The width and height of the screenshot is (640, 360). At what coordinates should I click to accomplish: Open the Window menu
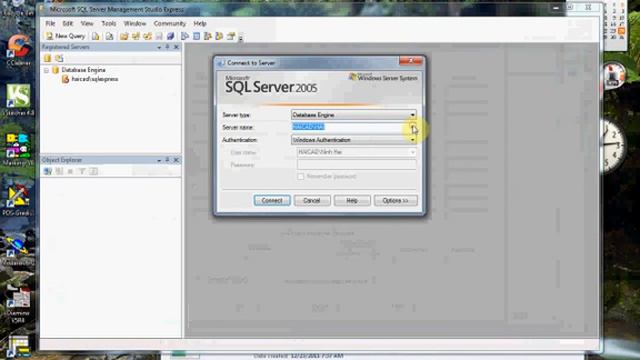point(135,23)
